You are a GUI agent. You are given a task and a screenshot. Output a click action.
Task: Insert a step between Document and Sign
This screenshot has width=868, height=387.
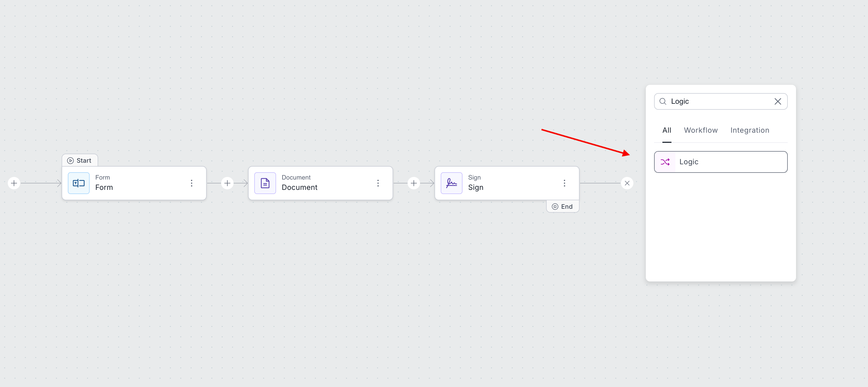(x=414, y=183)
